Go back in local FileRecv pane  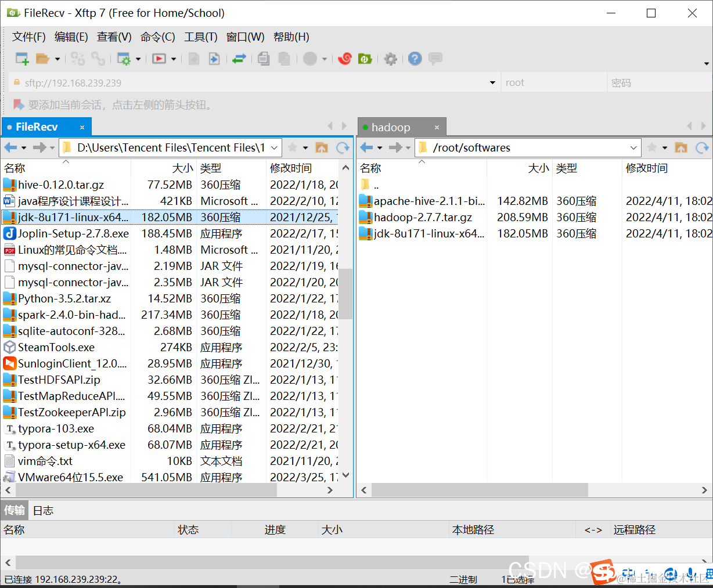pyautogui.click(x=10, y=147)
